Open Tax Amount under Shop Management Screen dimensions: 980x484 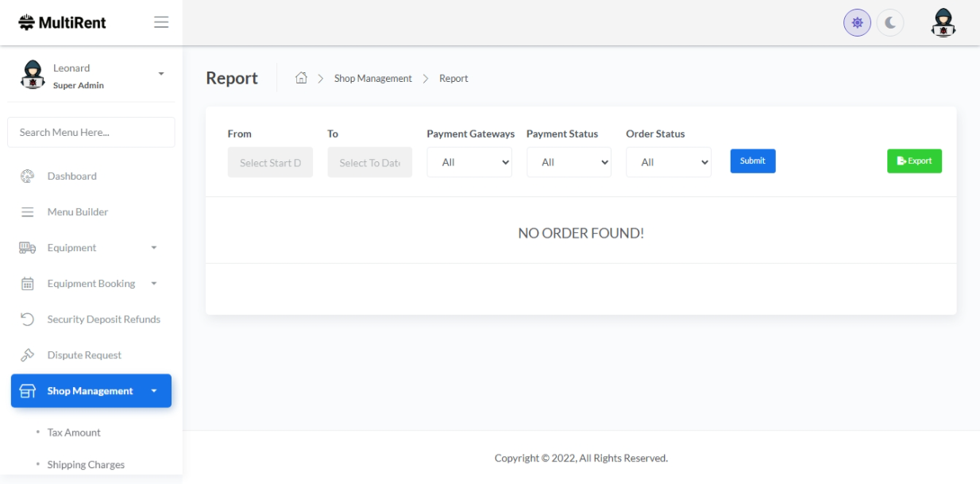74,432
